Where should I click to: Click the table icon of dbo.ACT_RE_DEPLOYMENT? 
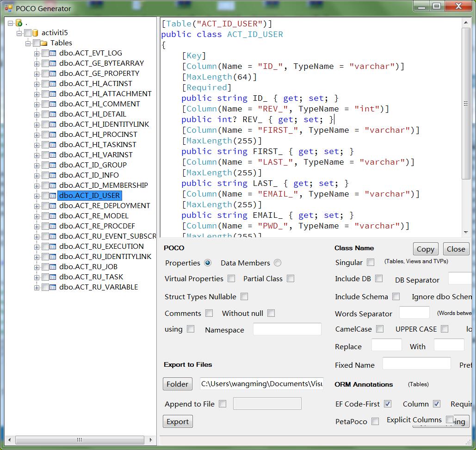click(x=53, y=206)
